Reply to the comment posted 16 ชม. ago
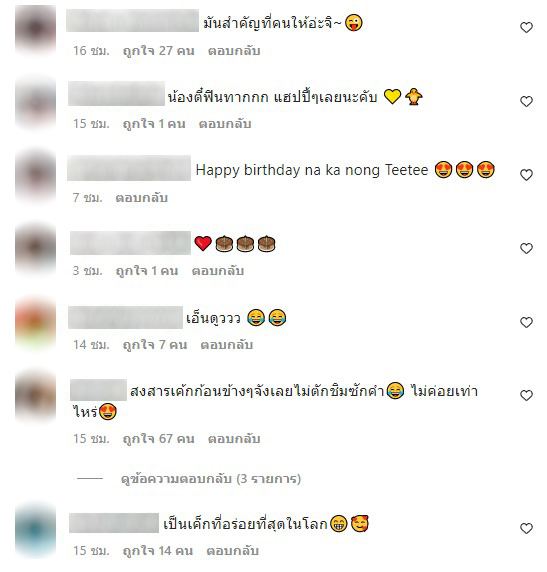This screenshot has height=572, width=547. click(234, 51)
